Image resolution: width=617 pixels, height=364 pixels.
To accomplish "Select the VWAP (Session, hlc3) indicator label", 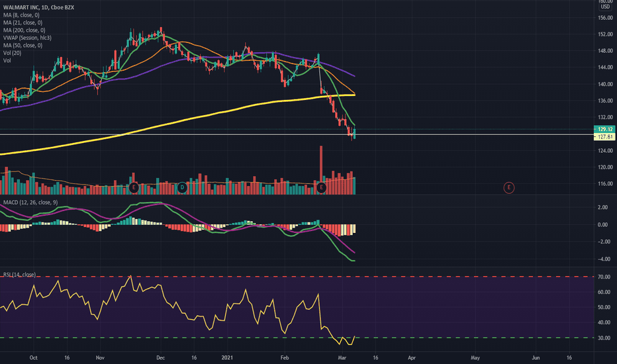I will (27, 38).
